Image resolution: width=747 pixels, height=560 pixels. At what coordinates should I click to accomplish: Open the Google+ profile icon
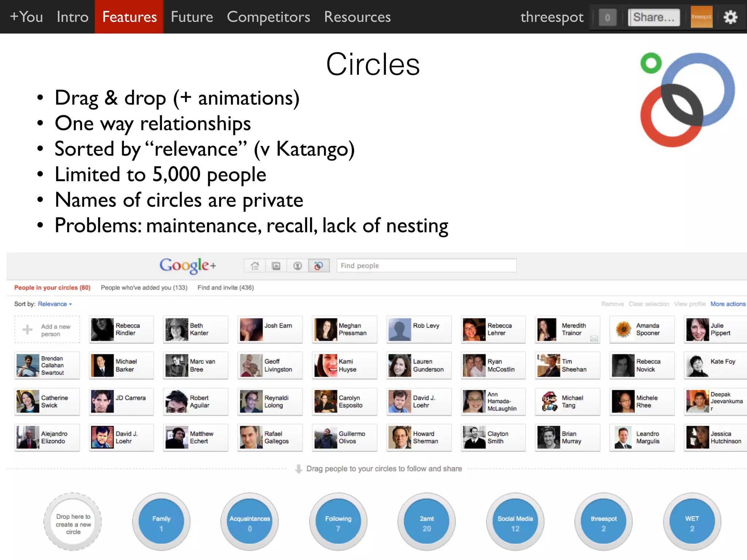point(298,266)
